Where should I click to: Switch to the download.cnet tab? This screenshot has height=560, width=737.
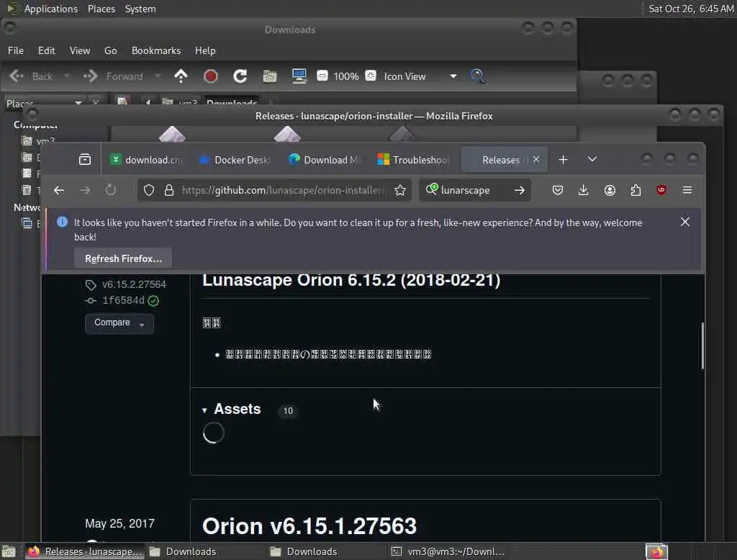[145, 160]
